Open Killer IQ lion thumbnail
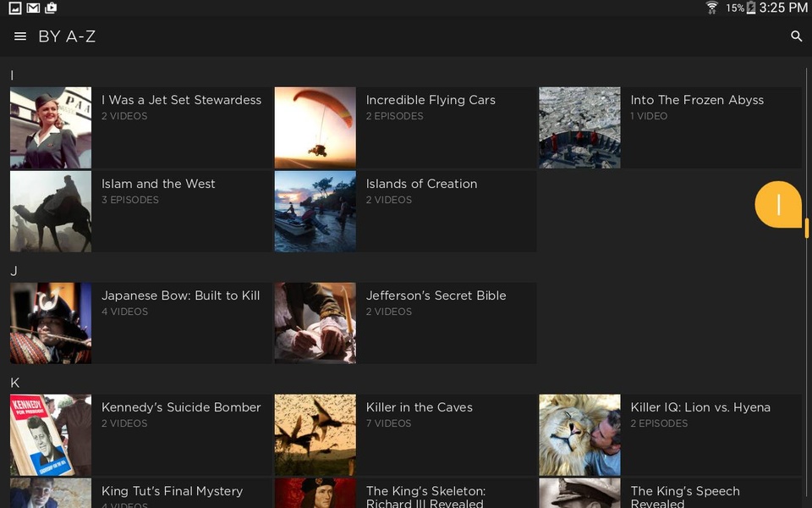812x508 pixels. pos(579,435)
